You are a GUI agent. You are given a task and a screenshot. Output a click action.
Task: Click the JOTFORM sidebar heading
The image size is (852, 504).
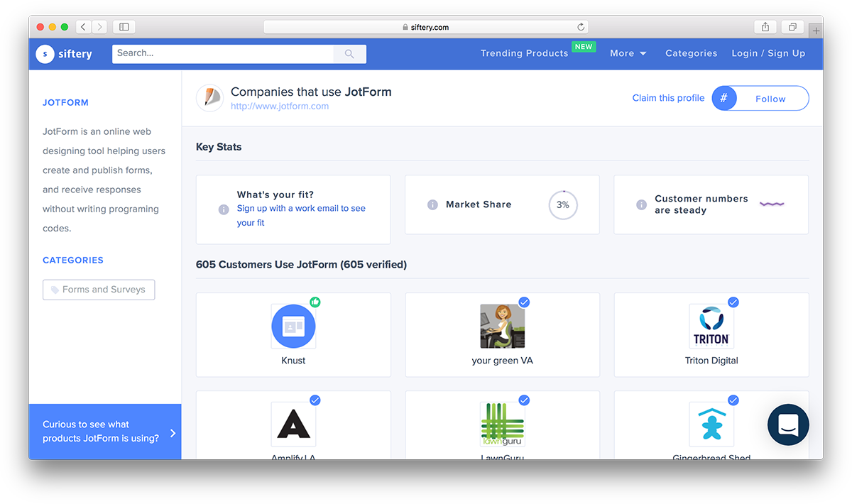click(x=65, y=103)
